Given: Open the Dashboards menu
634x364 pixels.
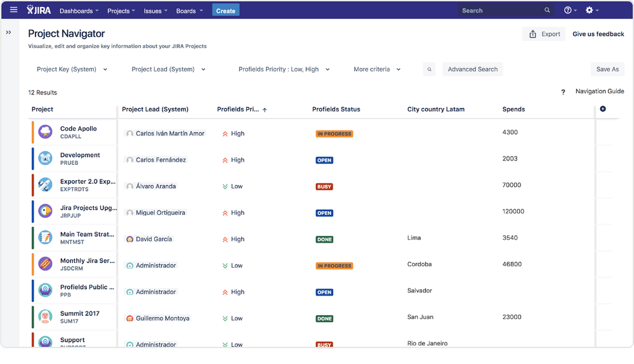Looking at the screenshot, I should coord(79,11).
